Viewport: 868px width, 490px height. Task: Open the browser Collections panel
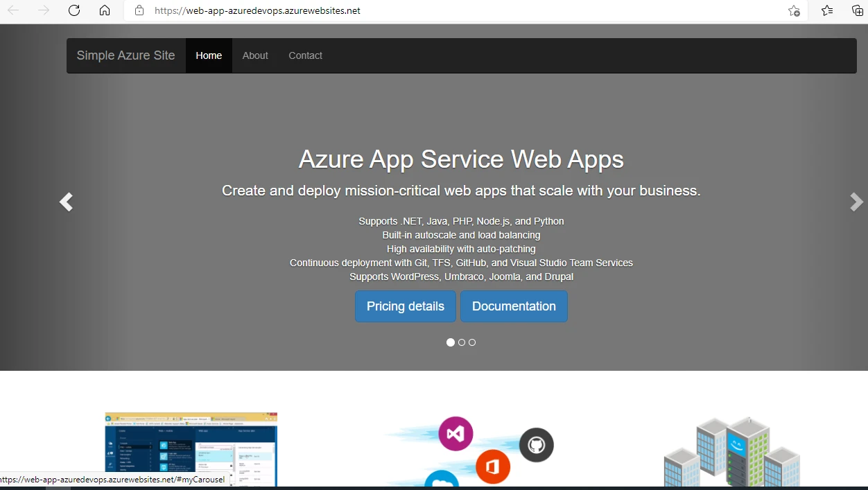[858, 11]
